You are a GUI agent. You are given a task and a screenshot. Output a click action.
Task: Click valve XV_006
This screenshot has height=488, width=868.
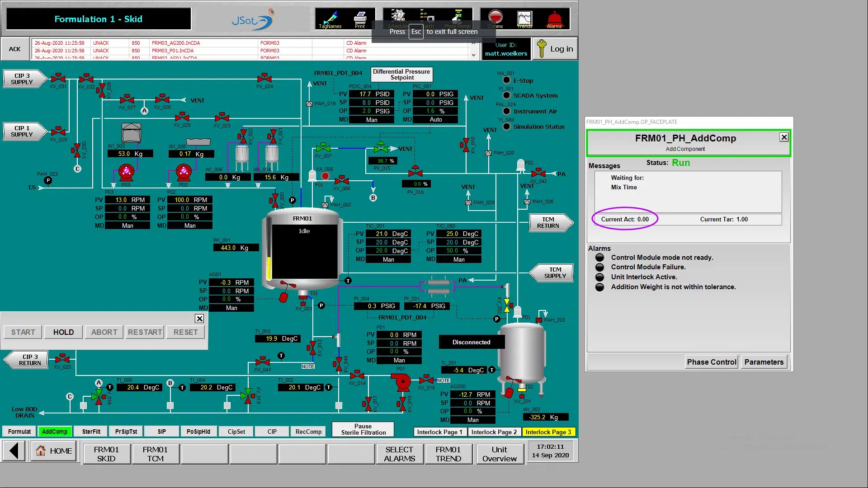[x=342, y=180]
